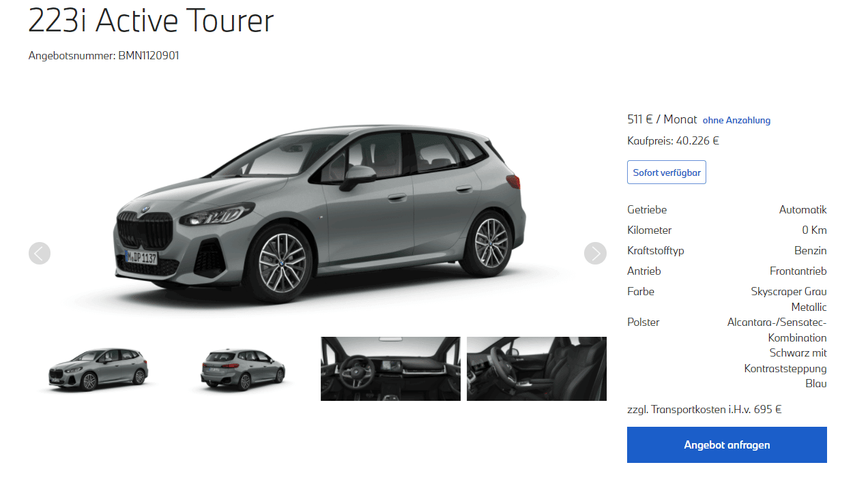Click the 'Sofort verfügbar' badge
Image resolution: width=868 pixels, height=497 pixels.
tap(667, 172)
